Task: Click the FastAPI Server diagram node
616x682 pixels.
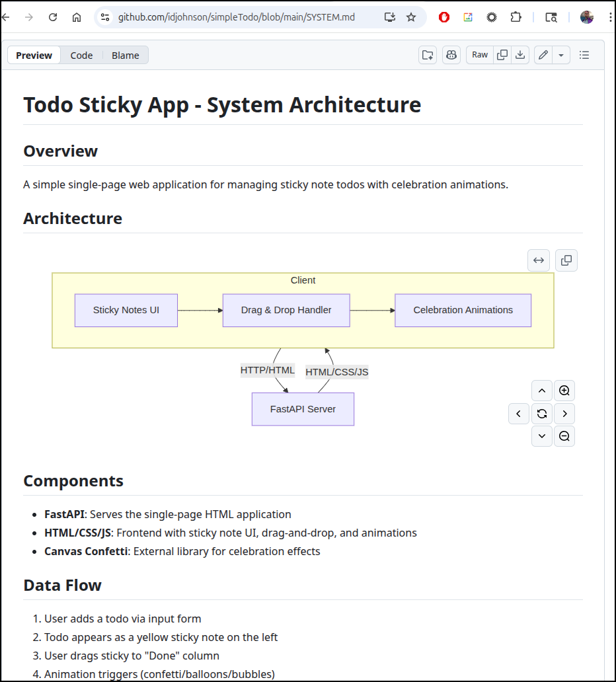Action: pos(303,409)
